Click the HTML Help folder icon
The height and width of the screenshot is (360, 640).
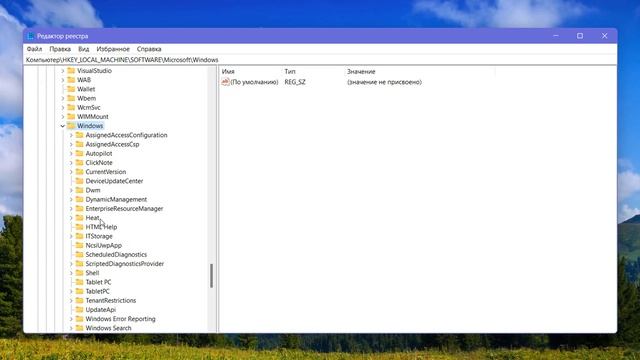[80, 227]
